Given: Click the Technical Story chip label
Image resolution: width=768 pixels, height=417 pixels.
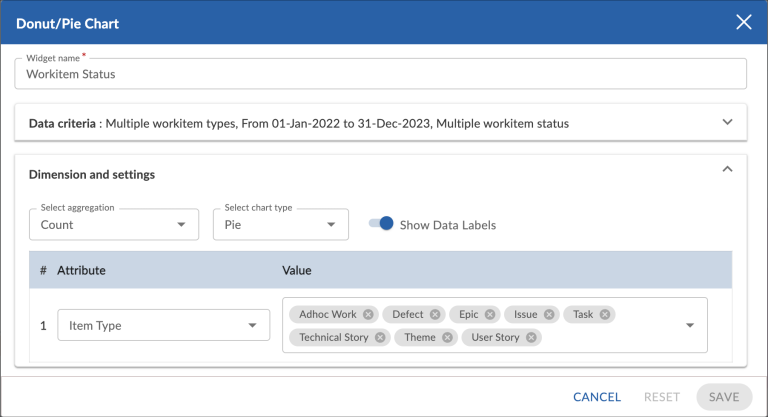Looking at the screenshot, I should (x=334, y=337).
